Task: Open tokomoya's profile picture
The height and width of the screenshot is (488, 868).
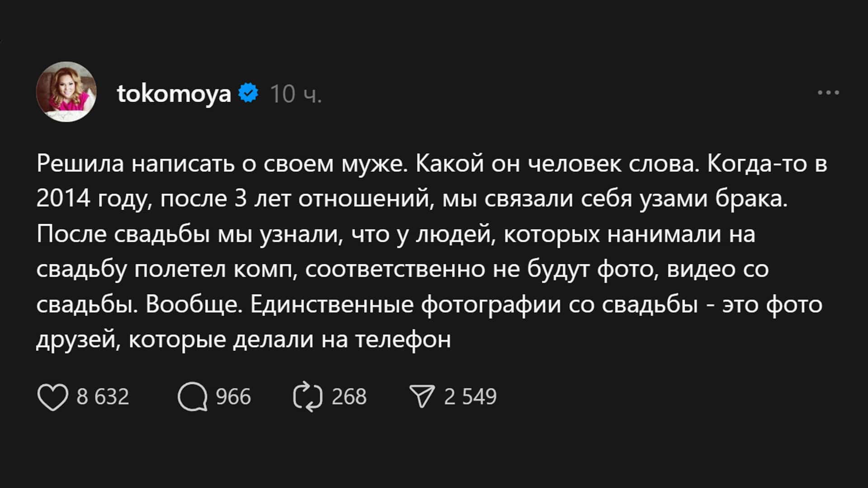Action: point(66,92)
